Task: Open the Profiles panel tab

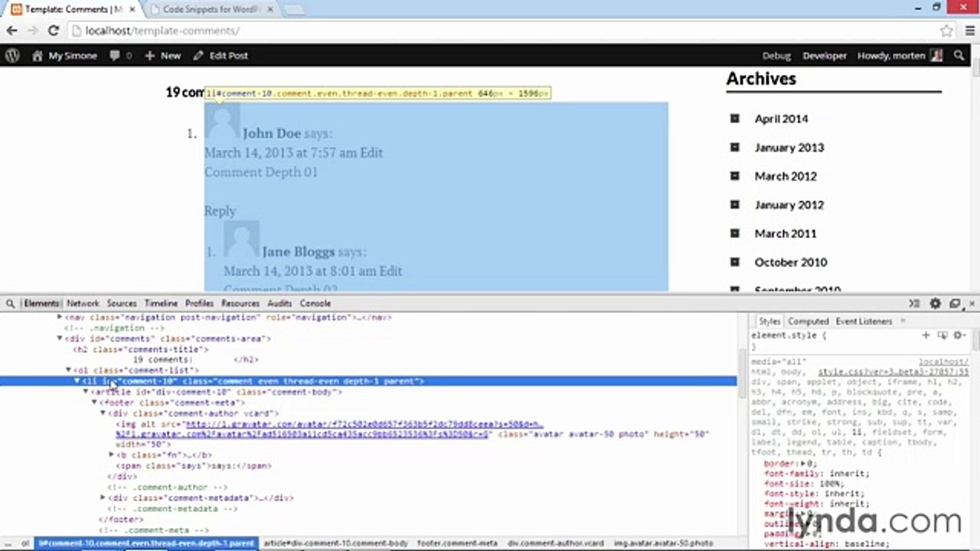Action: [199, 303]
